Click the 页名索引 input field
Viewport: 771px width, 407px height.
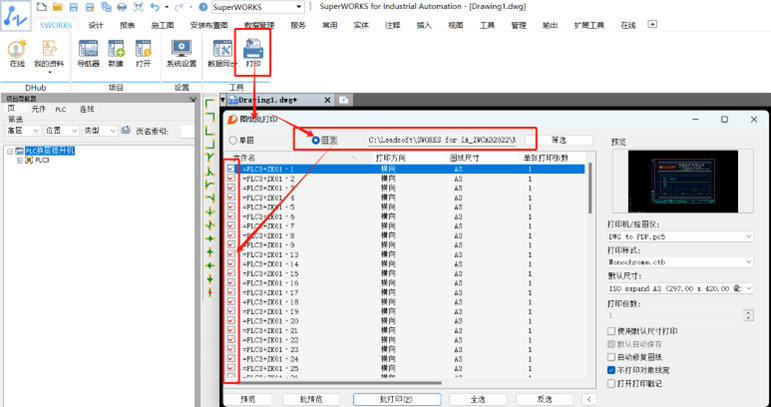coord(187,131)
